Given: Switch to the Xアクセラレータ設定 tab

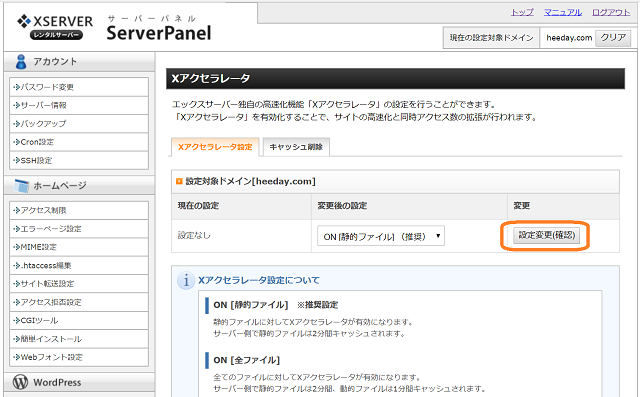Looking at the screenshot, I should (x=215, y=147).
